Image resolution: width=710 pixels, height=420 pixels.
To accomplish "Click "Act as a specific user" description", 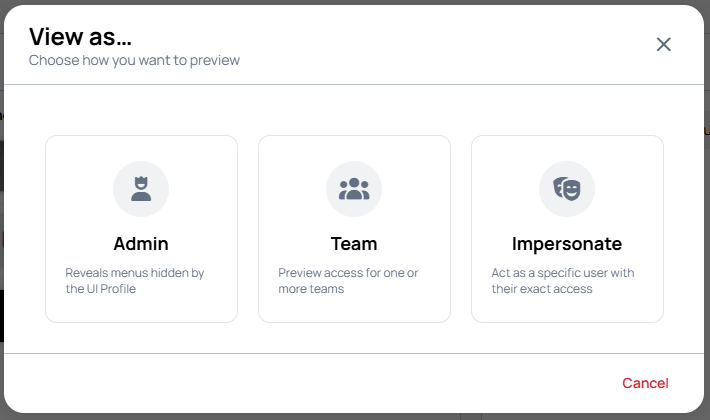I will [563, 281].
